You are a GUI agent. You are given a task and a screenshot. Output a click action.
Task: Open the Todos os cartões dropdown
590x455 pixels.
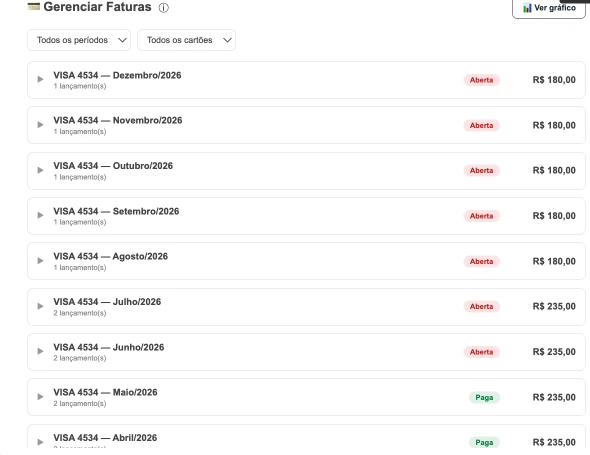click(x=186, y=40)
